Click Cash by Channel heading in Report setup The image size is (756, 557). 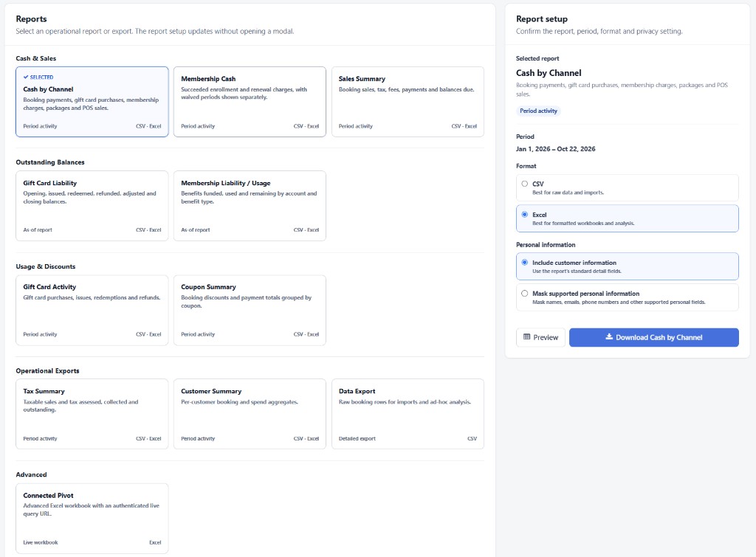(549, 73)
